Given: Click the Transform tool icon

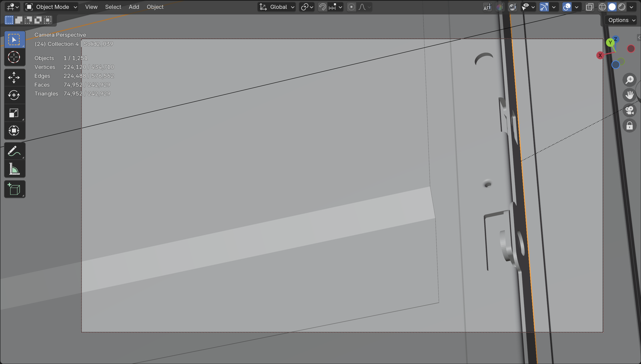Looking at the screenshot, I should (x=14, y=131).
